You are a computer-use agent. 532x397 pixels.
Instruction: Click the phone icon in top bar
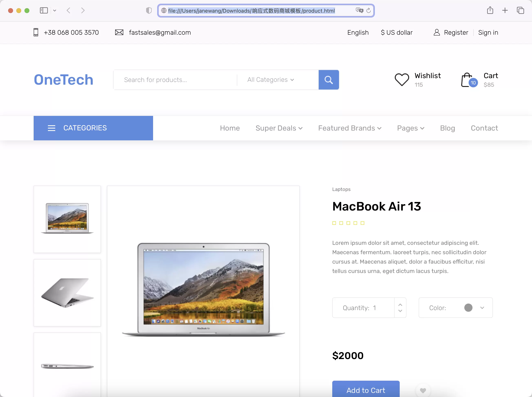click(x=36, y=32)
